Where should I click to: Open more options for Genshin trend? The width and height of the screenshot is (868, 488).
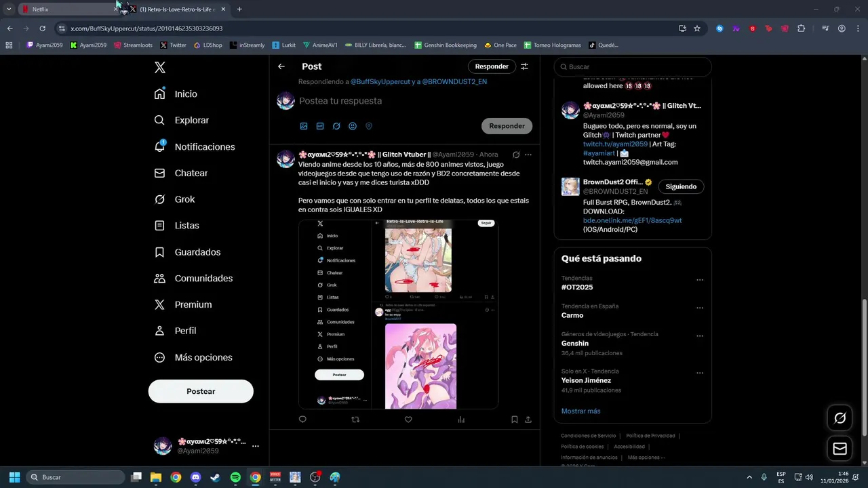[x=700, y=335]
